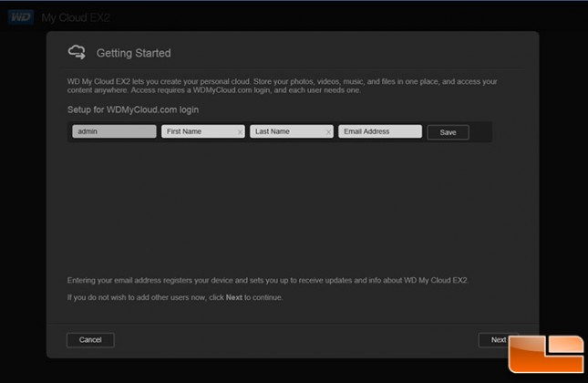The height and width of the screenshot is (383, 588).
Task: Cancel the Getting Started wizard
Action: 90,340
